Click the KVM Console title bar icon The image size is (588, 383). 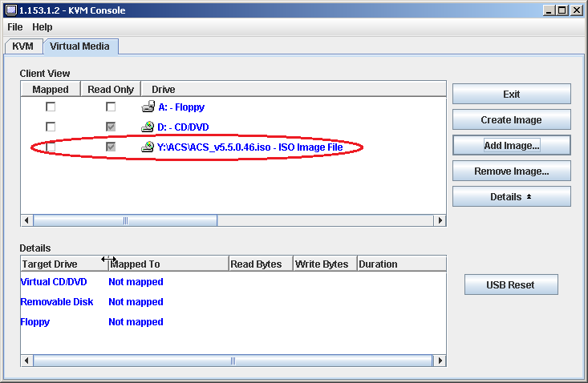click(11, 10)
